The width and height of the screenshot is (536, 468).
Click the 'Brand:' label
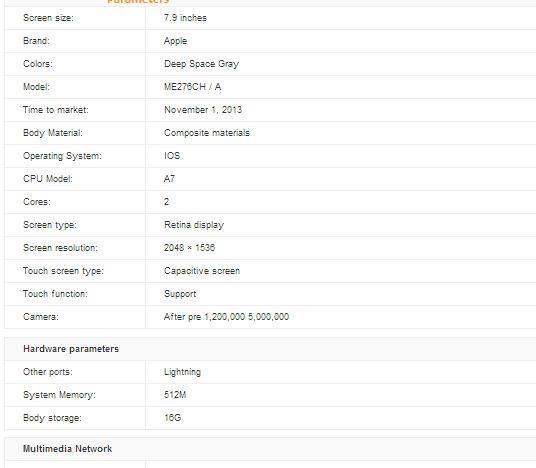(36, 41)
